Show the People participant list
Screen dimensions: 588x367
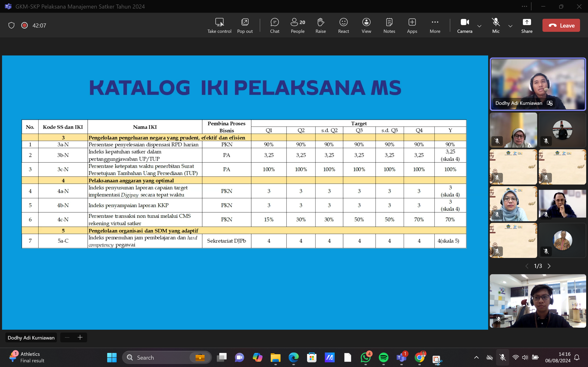[x=297, y=25]
